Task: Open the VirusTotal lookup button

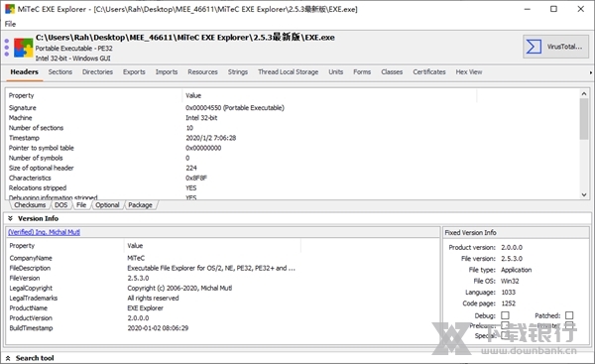Action: (555, 47)
